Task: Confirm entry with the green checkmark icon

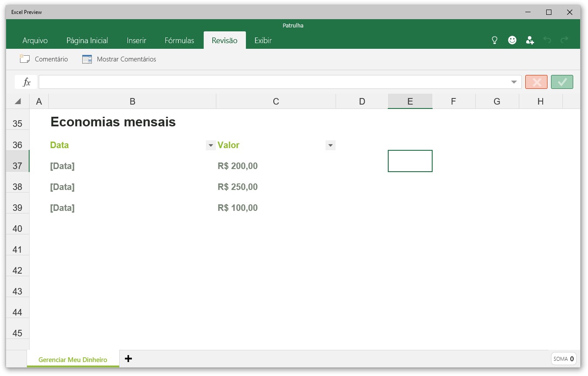Action: tap(562, 81)
